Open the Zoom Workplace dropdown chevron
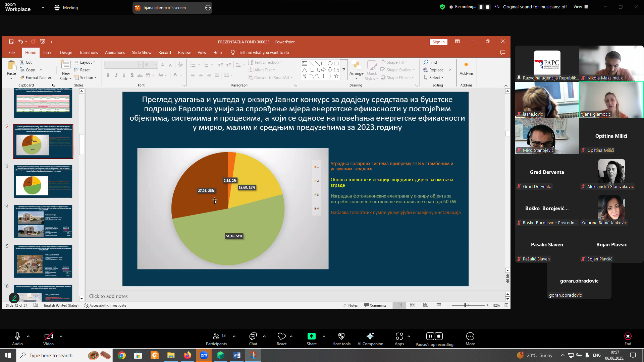644x362 pixels. tap(43, 7)
